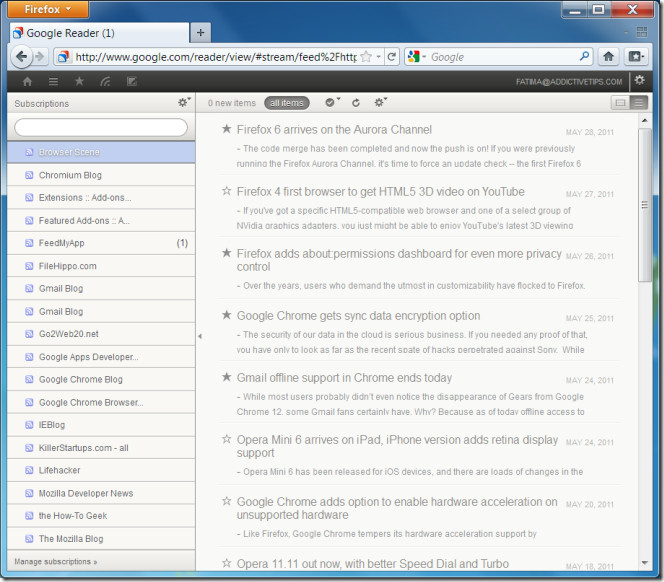This screenshot has height=582, width=664.
Task: Open the feed settings gear dropdown
Action: click(x=380, y=102)
